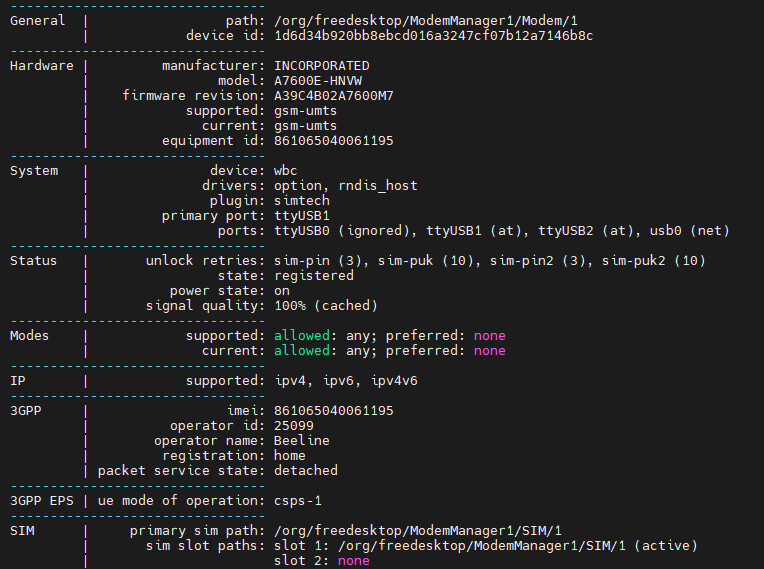This screenshot has width=764, height=569.
Task: Click ipv4v6 in the IP supported list
Action: (394, 381)
